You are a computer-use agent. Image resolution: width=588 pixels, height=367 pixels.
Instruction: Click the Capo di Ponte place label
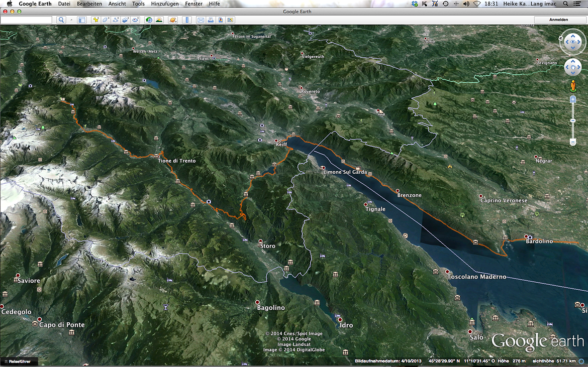coord(62,325)
